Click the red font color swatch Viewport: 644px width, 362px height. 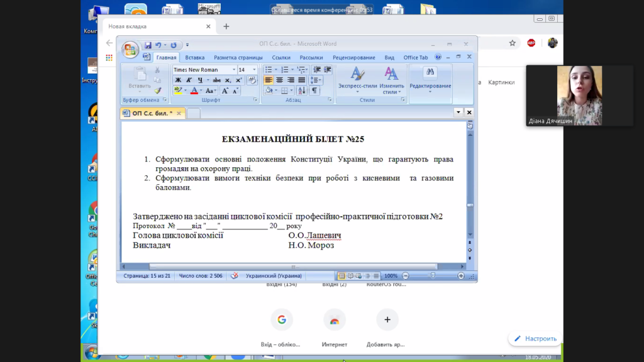[x=193, y=90]
